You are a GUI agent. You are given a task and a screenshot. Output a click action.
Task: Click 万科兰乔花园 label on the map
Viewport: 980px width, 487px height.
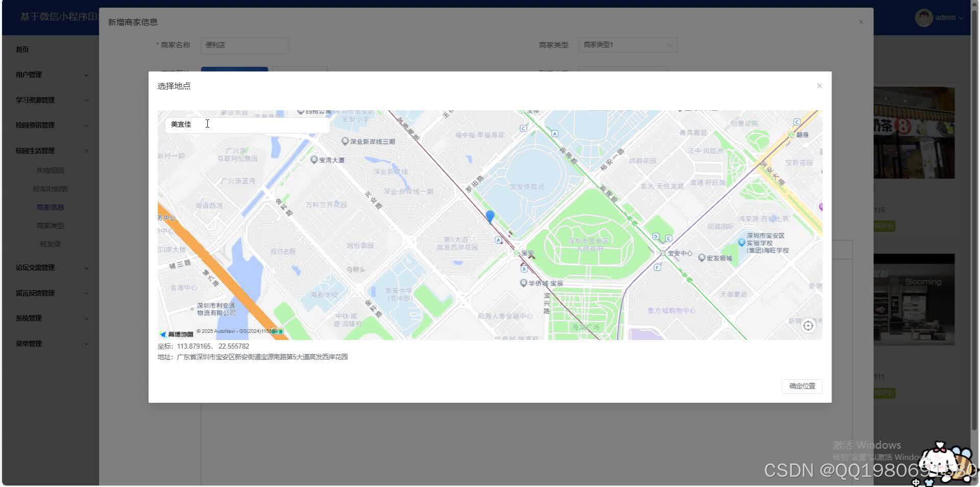point(326,205)
